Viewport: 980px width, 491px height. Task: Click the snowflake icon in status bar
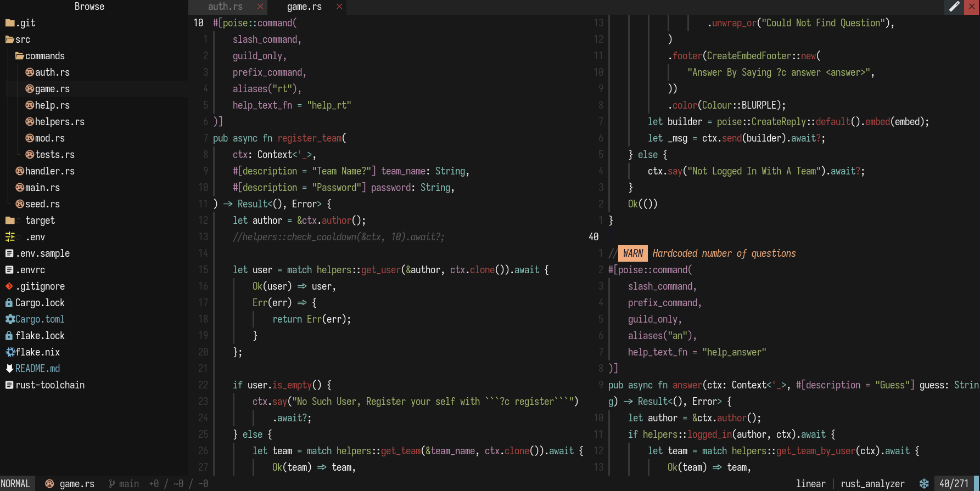924,484
